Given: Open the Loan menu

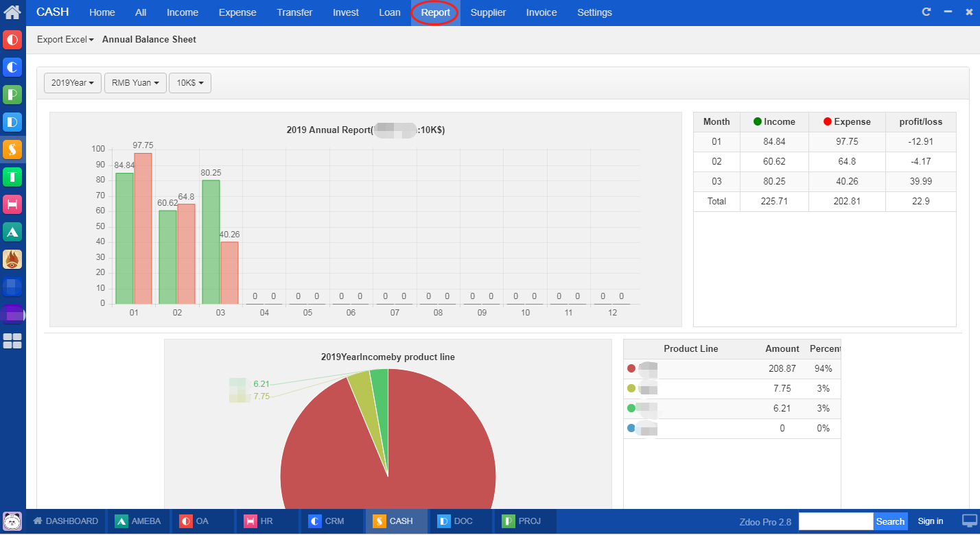Looking at the screenshot, I should [390, 12].
